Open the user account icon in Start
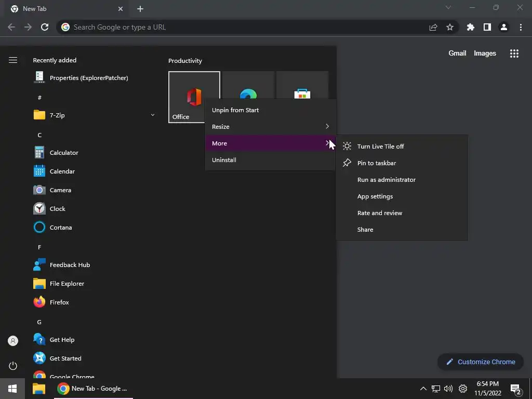 tap(13, 341)
